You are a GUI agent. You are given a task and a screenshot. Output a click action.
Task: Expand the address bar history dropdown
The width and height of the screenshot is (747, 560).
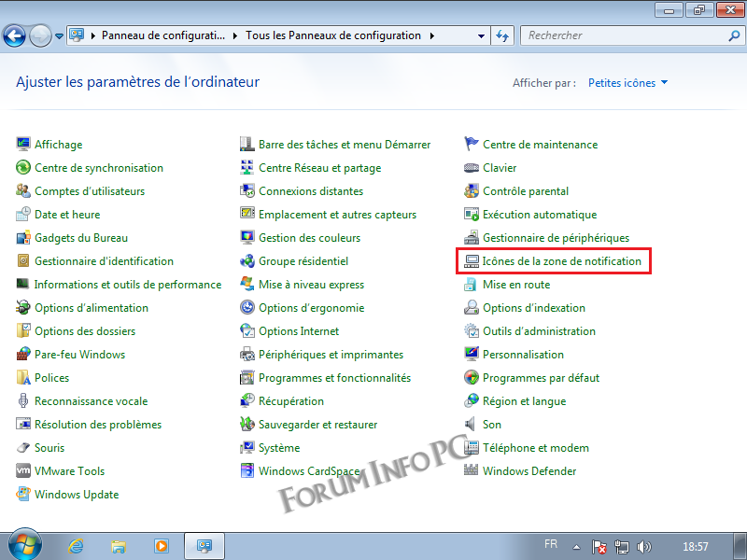click(481, 35)
